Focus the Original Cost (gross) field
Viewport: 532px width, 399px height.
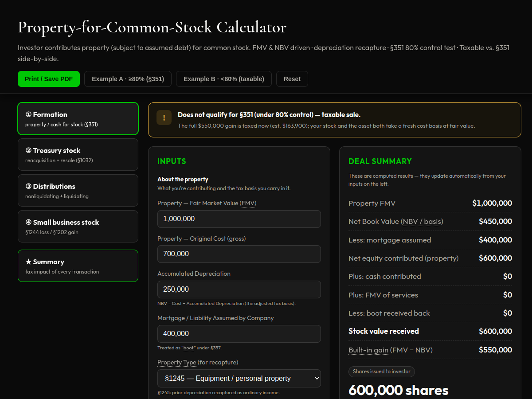[239, 254]
